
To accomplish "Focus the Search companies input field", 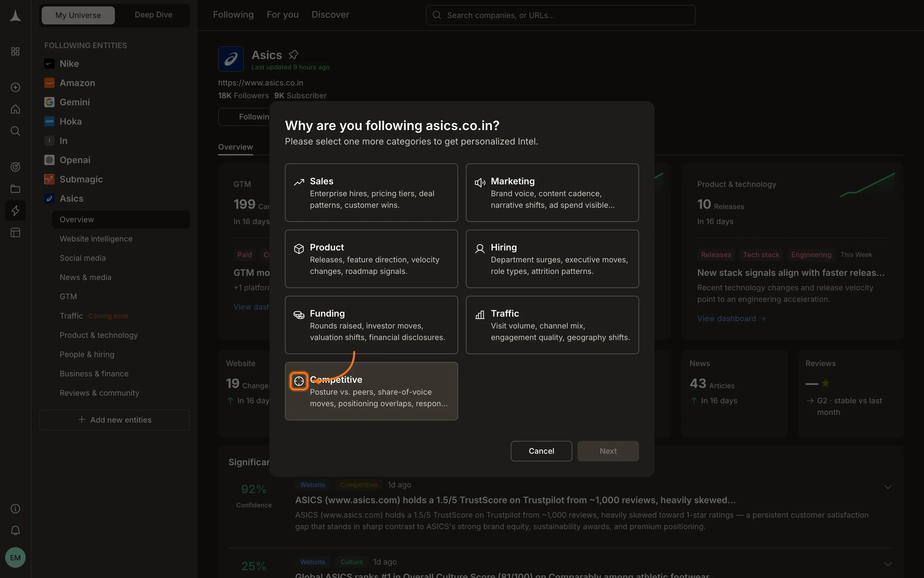I will [x=560, y=15].
